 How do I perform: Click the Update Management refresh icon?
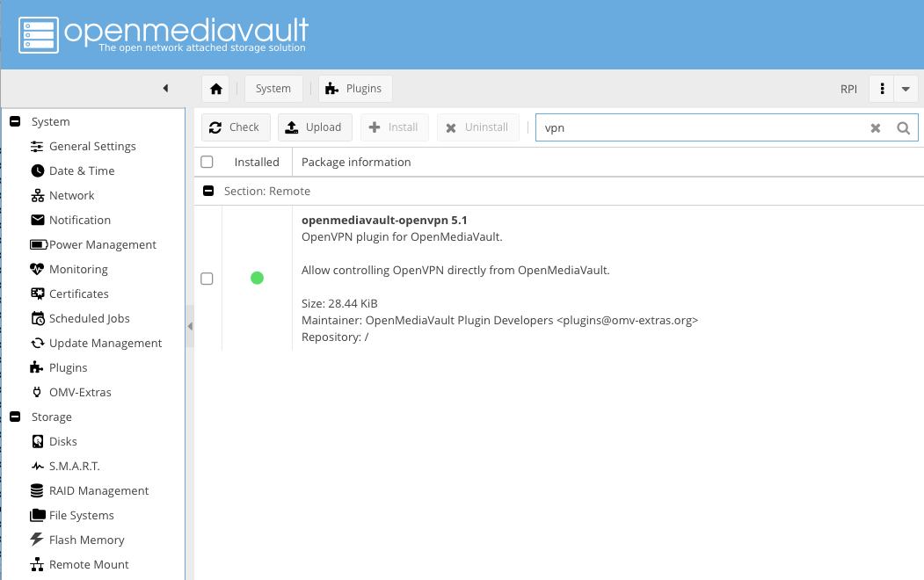(37, 343)
